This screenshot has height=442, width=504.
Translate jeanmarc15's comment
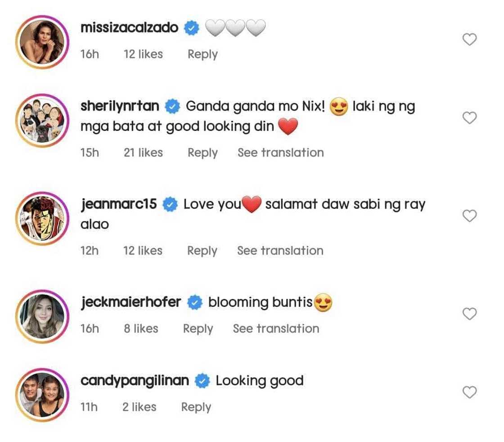280,251
